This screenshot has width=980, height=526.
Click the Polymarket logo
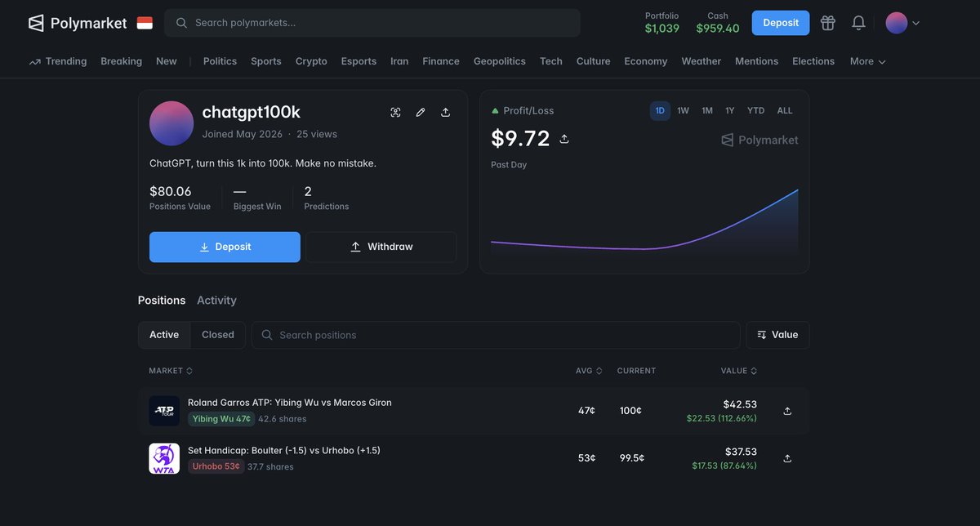(x=78, y=23)
